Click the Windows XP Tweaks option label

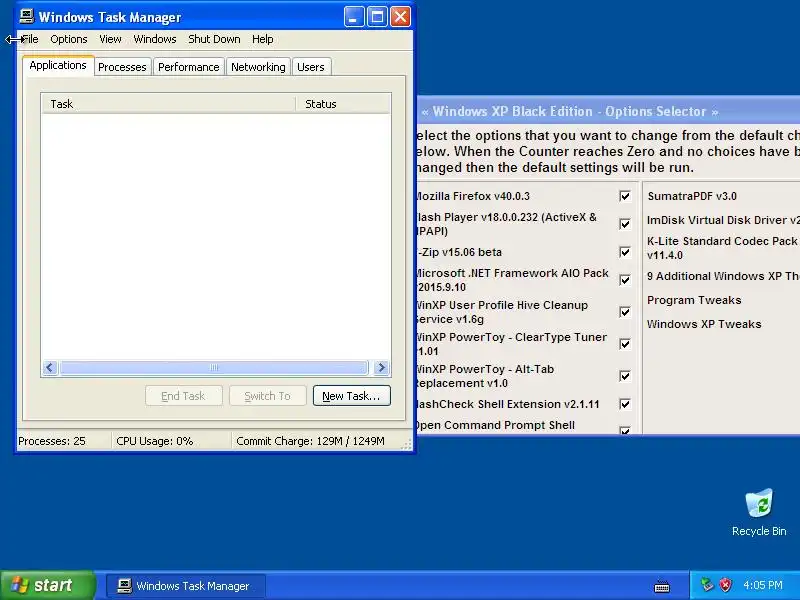(704, 324)
